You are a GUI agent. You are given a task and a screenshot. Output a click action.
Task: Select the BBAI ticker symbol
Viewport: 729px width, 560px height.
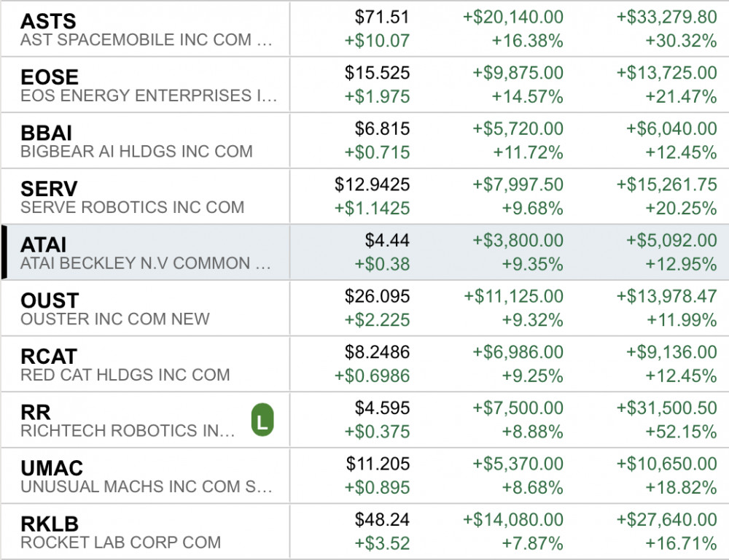pyautogui.click(x=46, y=133)
